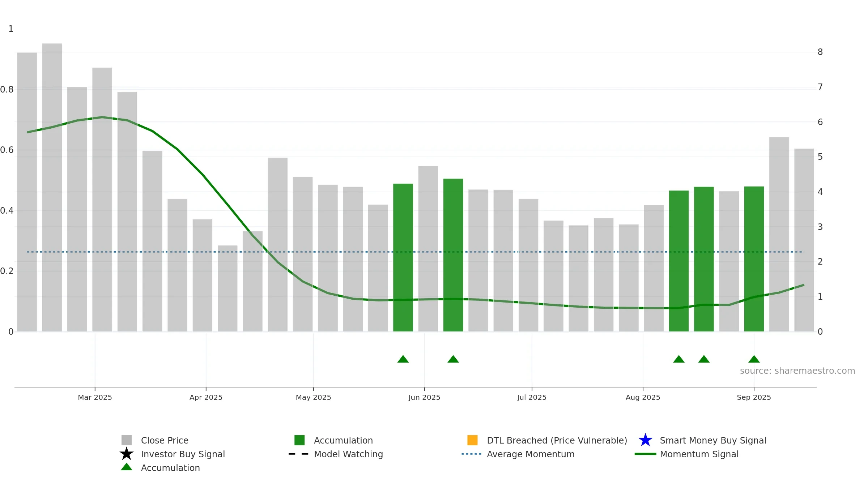The width and height of the screenshot is (868, 488).
Task: Click the 'source: sharemaestro.com' text
Action: [x=797, y=371]
